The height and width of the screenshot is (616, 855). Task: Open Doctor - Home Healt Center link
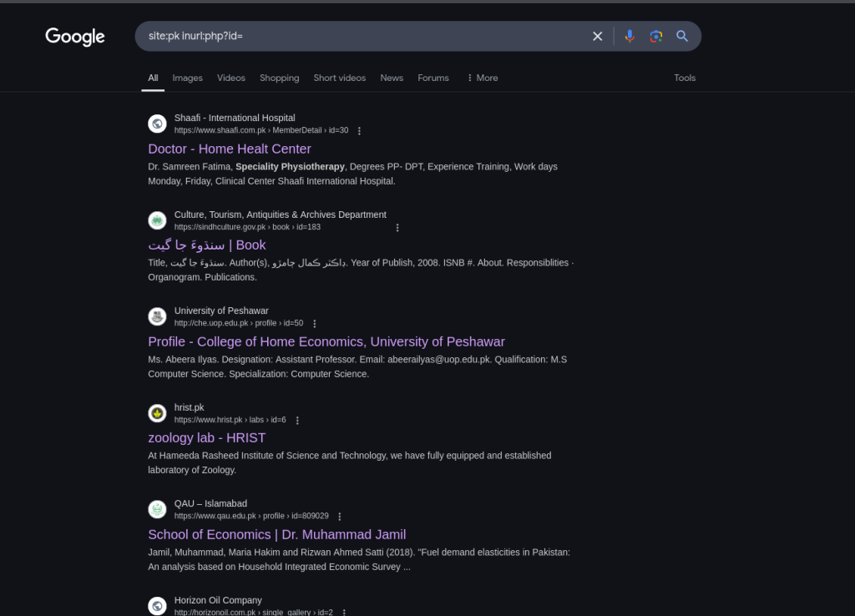point(230,149)
